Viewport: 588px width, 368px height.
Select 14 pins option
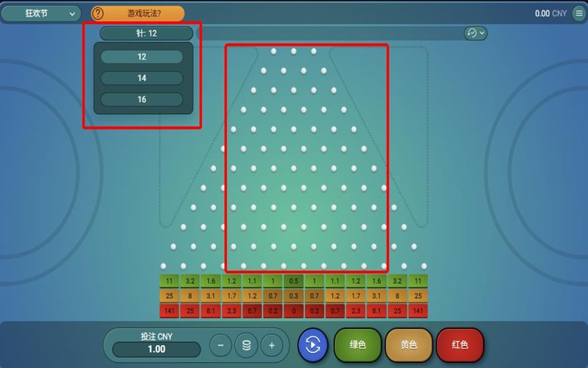pos(142,78)
